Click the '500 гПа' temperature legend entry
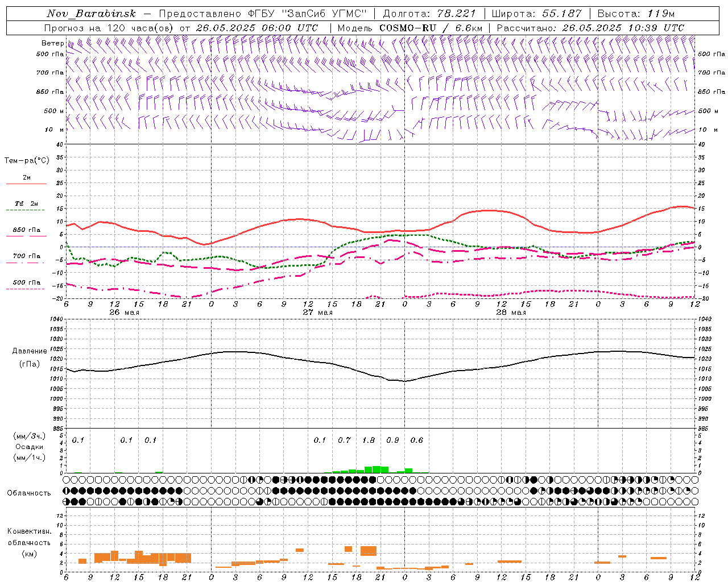This screenshot has height=582, width=728. click(27, 282)
